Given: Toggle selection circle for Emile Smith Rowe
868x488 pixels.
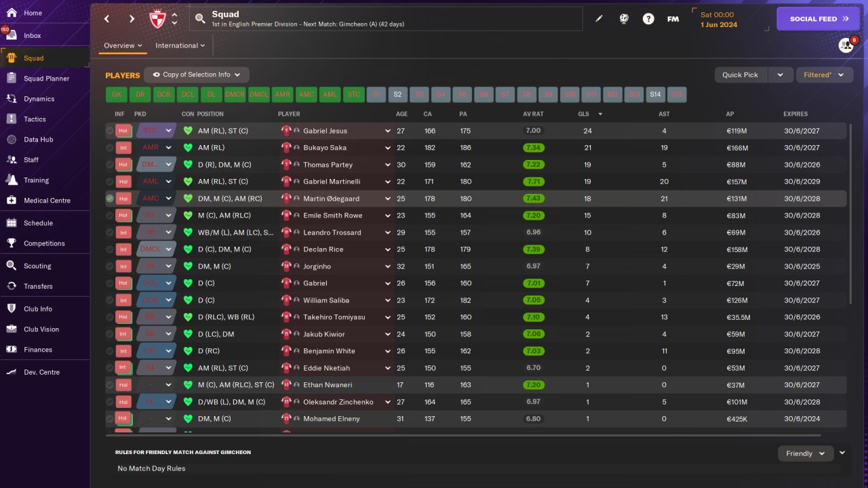Looking at the screenshot, I should pos(110,216).
